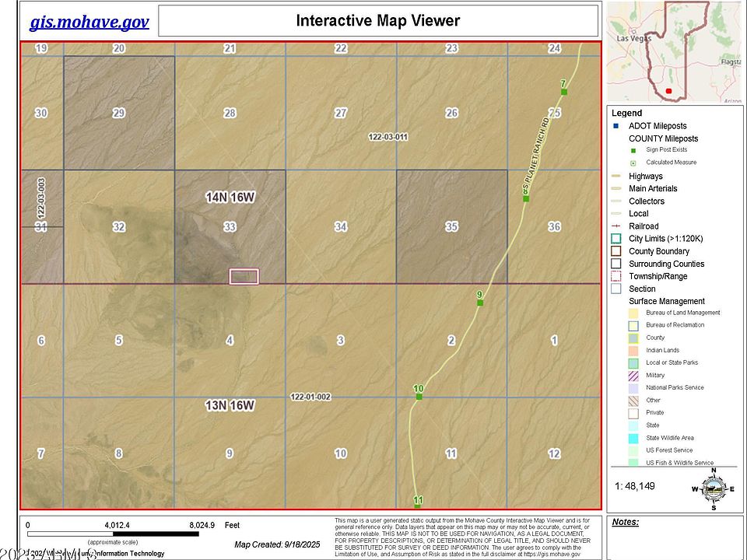Viewport: 747px width, 560px height.
Task: Click milepost 8 marker near section 36
Action: click(526, 198)
